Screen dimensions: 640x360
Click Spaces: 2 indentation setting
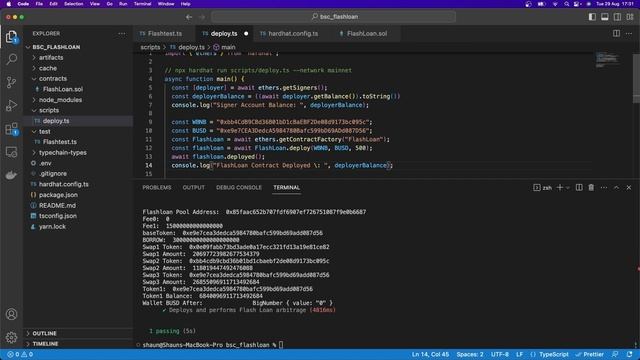pos(470,354)
